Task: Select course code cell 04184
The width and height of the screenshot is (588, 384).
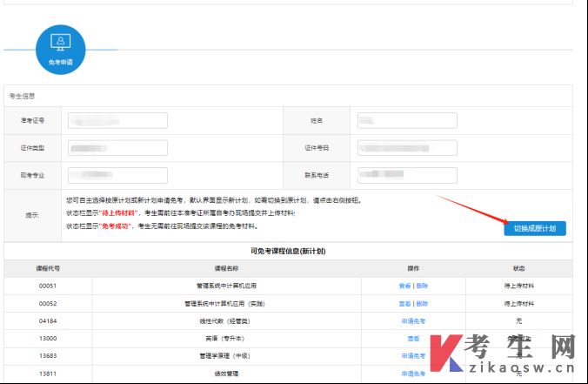Action: (48, 321)
